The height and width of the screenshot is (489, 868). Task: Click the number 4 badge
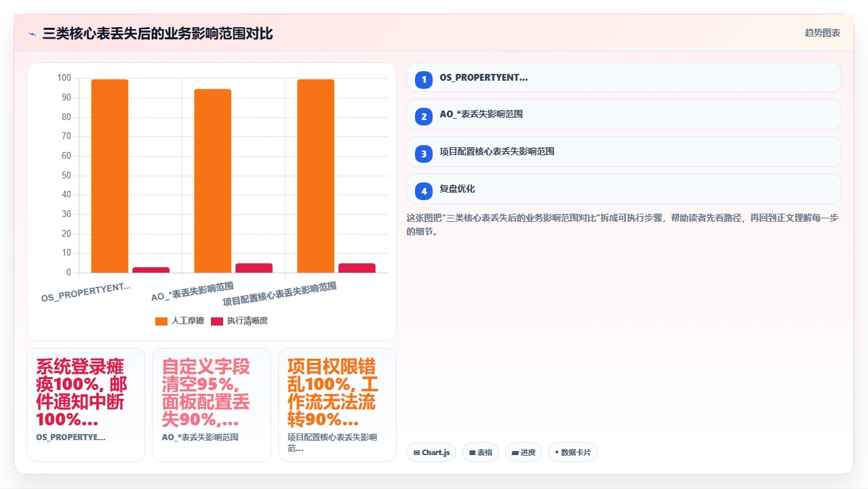pos(424,191)
